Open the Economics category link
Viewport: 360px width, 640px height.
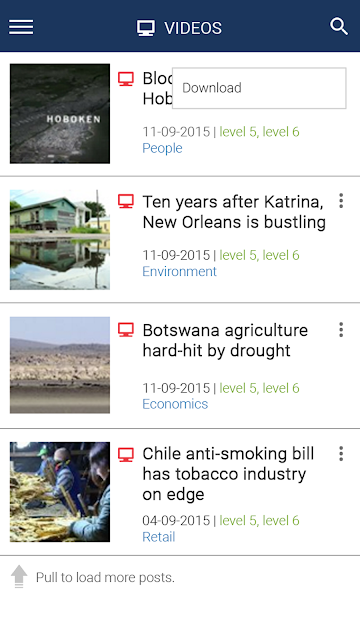[175, 404]
